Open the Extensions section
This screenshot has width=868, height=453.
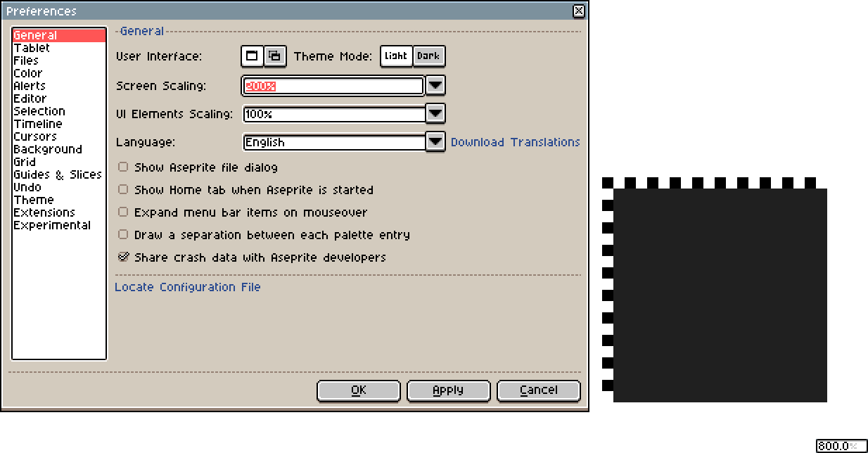pos(59,212)
